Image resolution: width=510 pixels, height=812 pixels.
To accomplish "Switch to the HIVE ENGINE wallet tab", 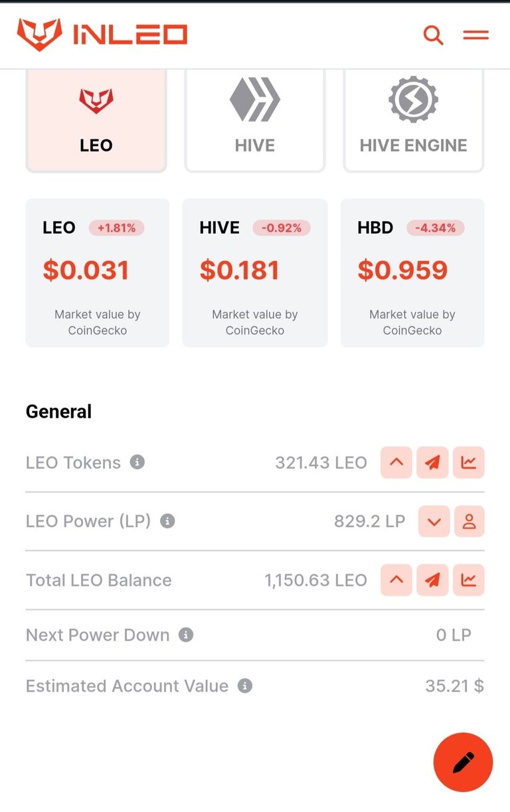I will [414, 120].
